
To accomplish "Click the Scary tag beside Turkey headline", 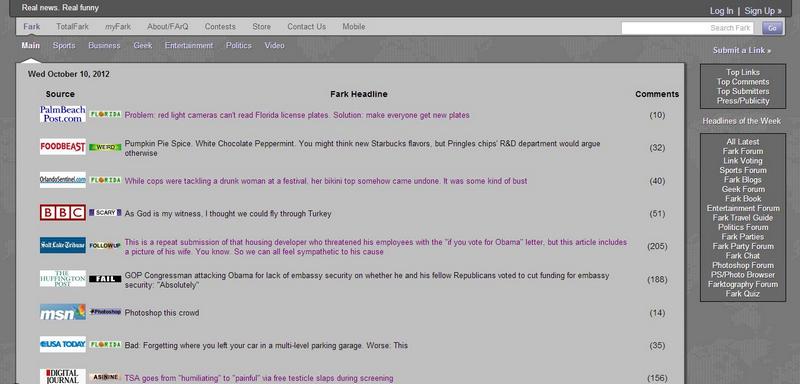I will click(105, 213).
